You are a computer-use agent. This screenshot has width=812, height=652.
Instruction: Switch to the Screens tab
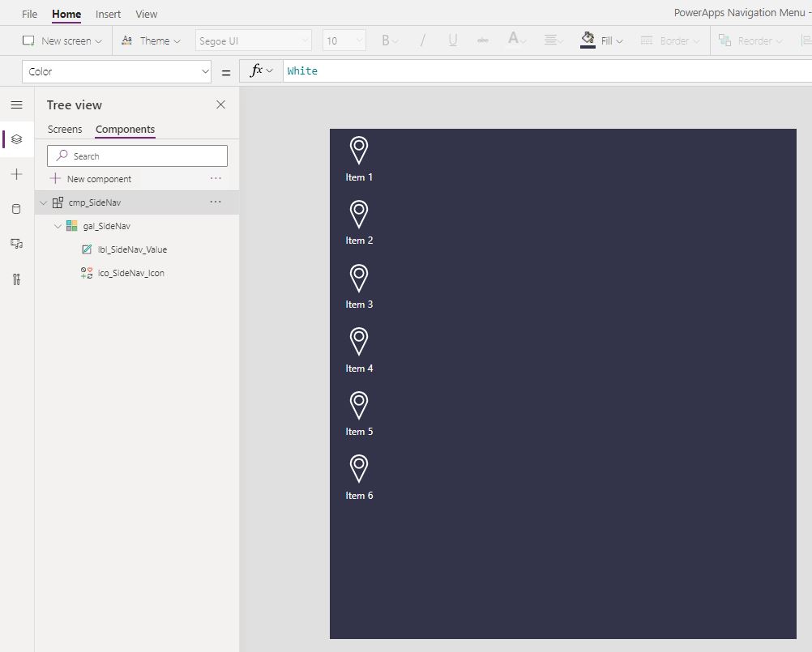(65, 129)
